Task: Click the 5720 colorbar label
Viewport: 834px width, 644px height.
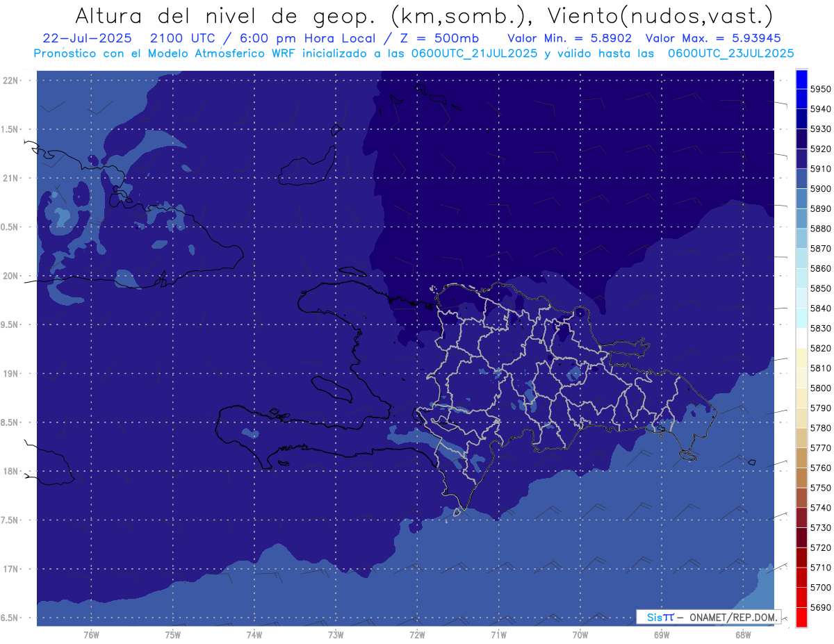Action: pos(820,548)
